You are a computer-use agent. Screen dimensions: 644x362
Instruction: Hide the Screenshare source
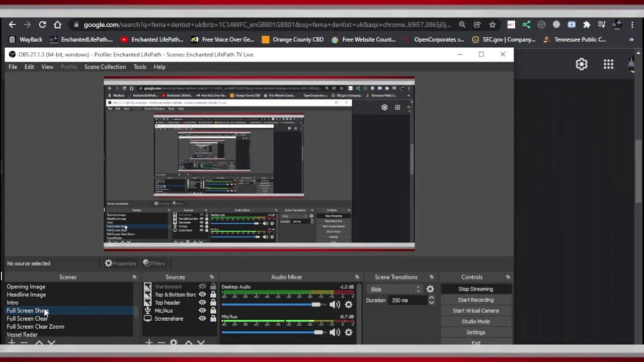pyautogui.click(x=202, y=319)
